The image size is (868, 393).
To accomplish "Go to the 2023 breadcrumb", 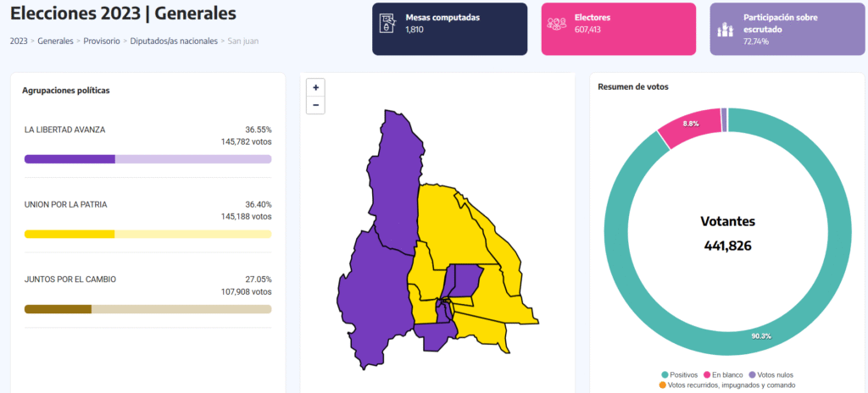I will [x=19, y=41].
